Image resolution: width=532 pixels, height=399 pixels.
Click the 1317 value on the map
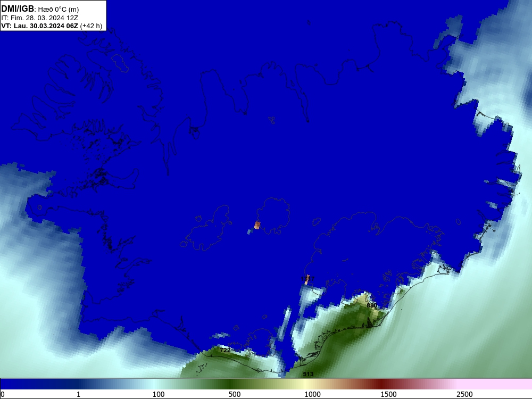307,279
